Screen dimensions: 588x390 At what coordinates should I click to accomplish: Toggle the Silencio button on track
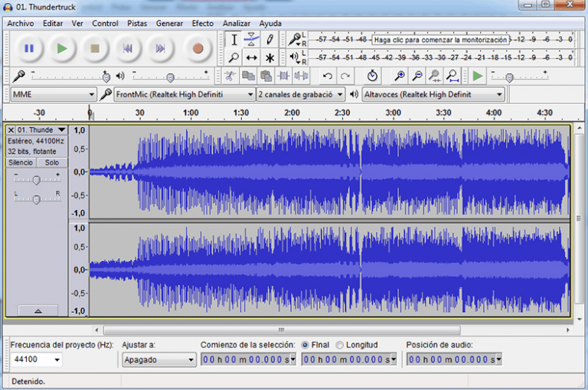(x=21, y=163)
